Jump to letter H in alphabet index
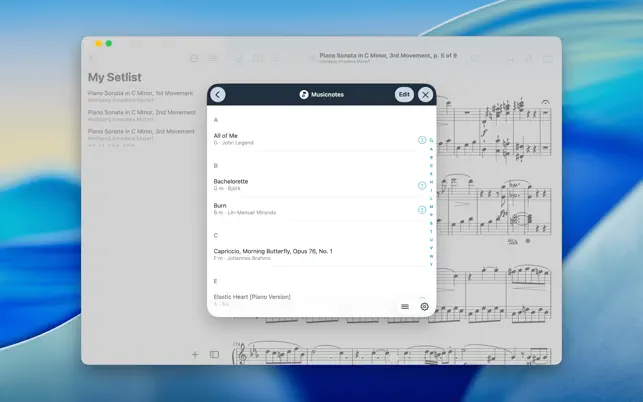This screenshot has width=643, height=402. pyautogui.click(x=431, y=182)
